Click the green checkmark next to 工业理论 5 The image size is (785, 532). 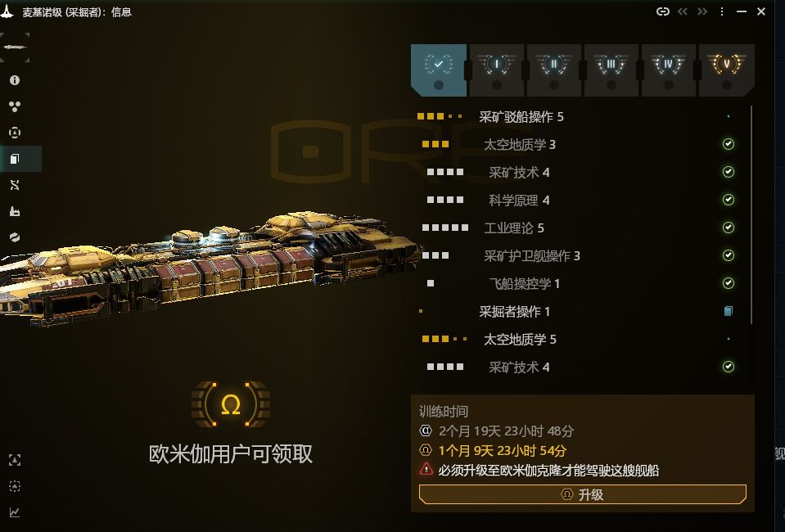pyautogui.click(x=729, y=228)
